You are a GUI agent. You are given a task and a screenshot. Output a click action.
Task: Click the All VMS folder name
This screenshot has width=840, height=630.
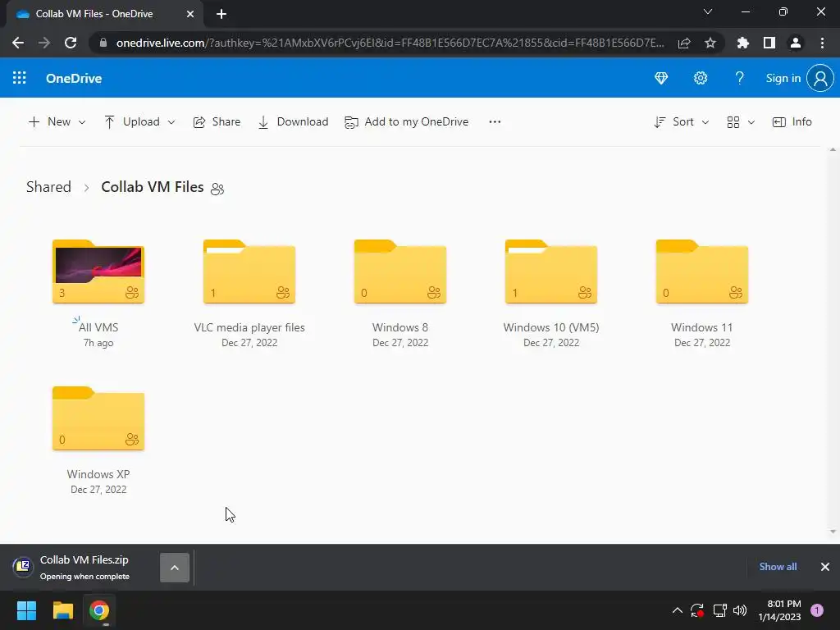(x=98, y=327)
